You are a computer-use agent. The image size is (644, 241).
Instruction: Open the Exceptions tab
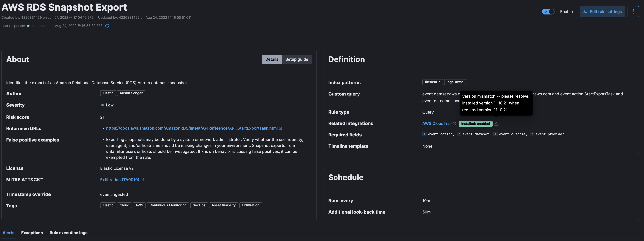coord(32,233)
